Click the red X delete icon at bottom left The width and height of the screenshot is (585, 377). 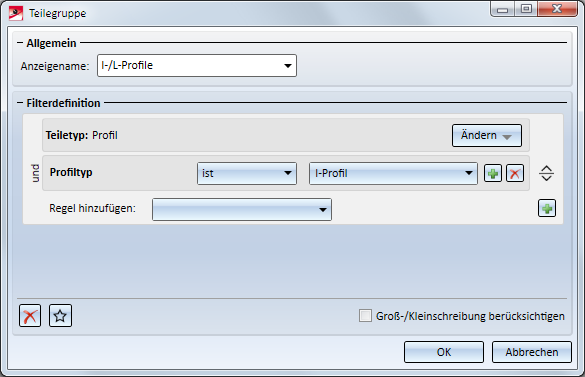click(x=30, y=316)
